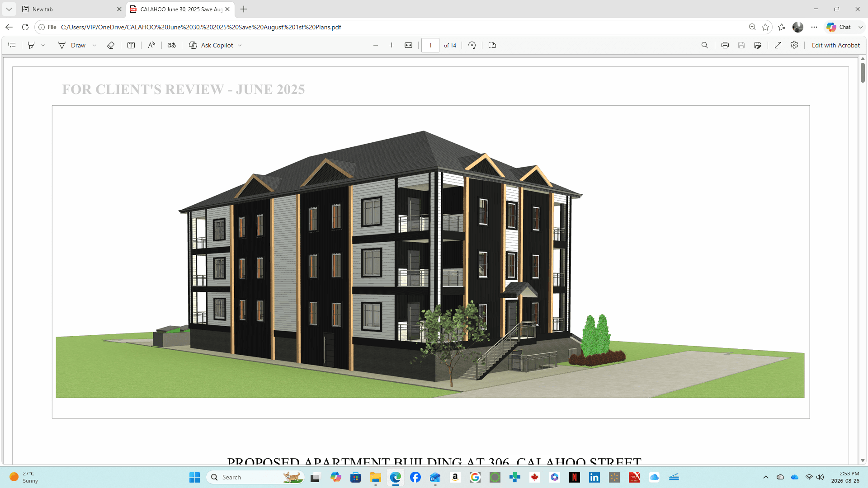Open the clock showing 2:53 PM
The height and width of the screenshot is (488, 868).
pyautogui.click(x=845, y=477)
